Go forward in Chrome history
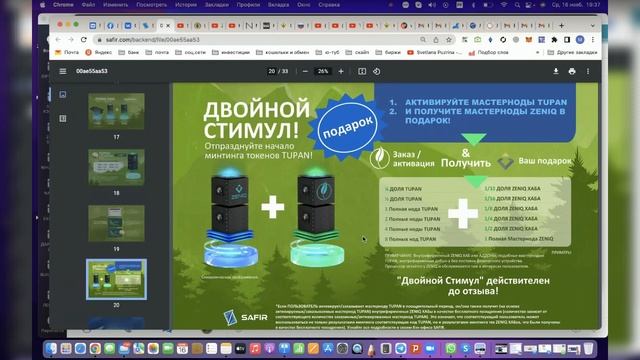The image size is (640, 360). coord(71,40)
